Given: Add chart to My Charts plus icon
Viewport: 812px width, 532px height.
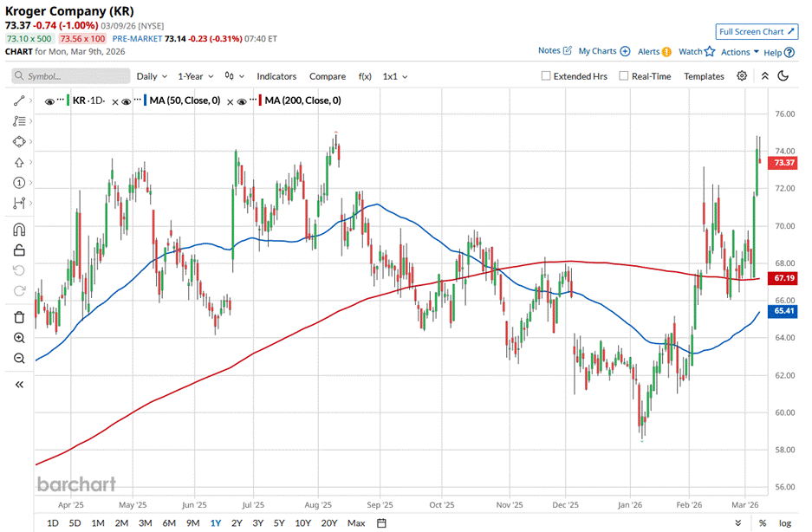Looking at the screenshot, I should [x=625, y=51].
